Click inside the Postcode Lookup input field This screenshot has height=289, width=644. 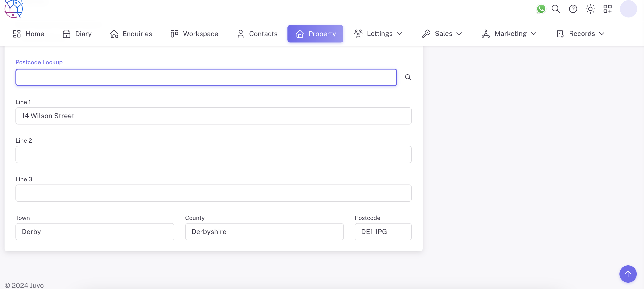(206, 77)
